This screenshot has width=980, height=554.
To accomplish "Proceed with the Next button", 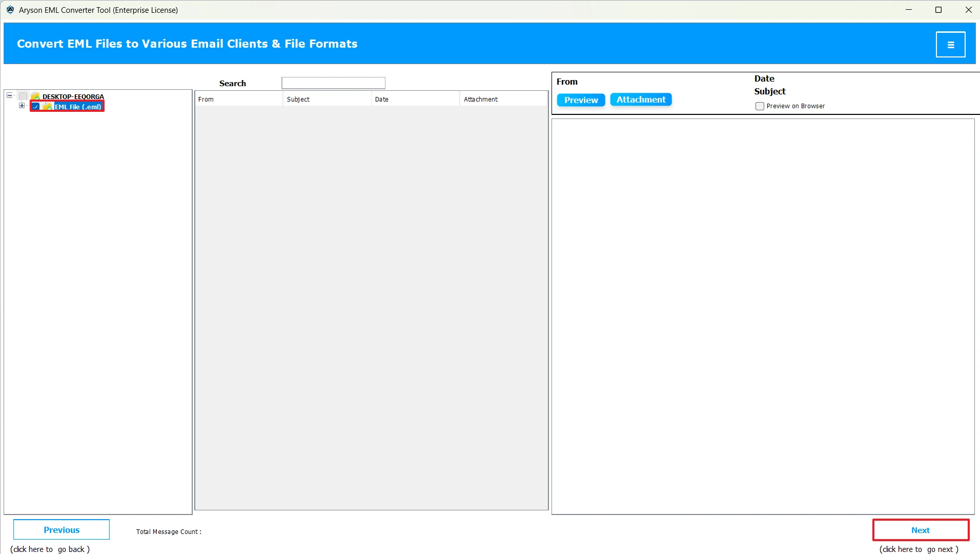I will (921, 530).
